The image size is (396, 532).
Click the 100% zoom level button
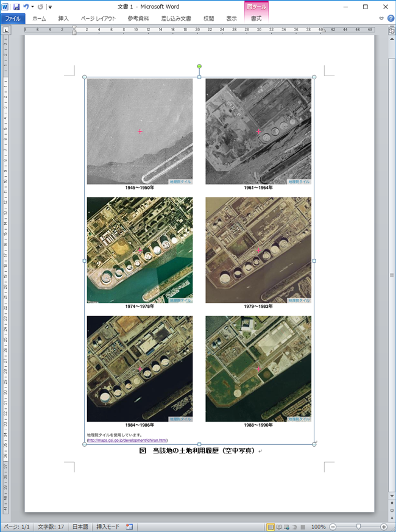[318, 527]
